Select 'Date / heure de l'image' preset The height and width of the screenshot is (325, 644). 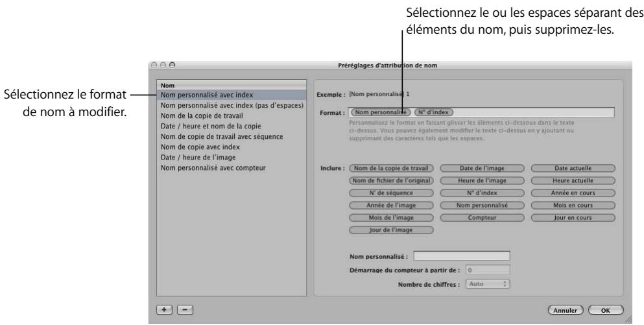point(232,158)
